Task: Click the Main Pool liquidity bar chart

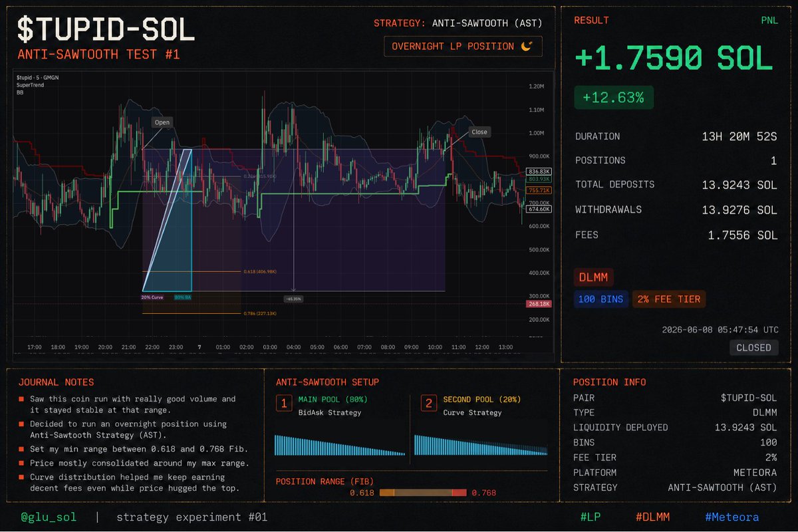Action: pos(340,446)
